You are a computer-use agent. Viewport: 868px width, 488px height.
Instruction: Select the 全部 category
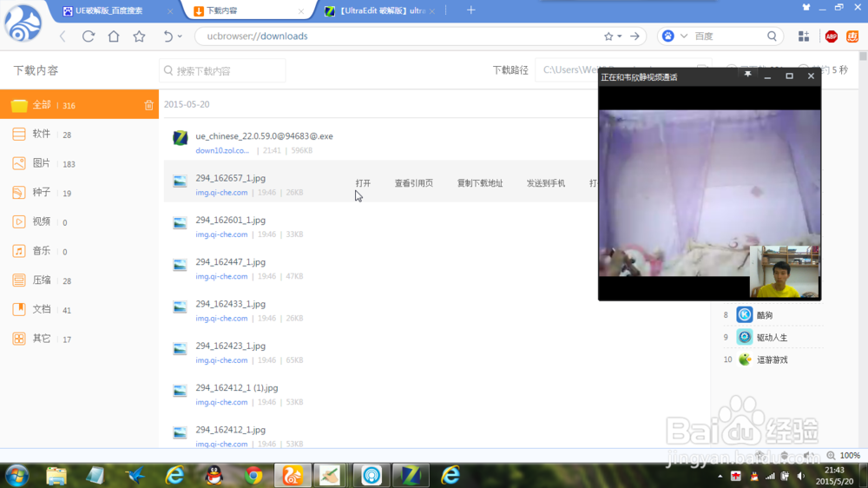click(79, 105)
